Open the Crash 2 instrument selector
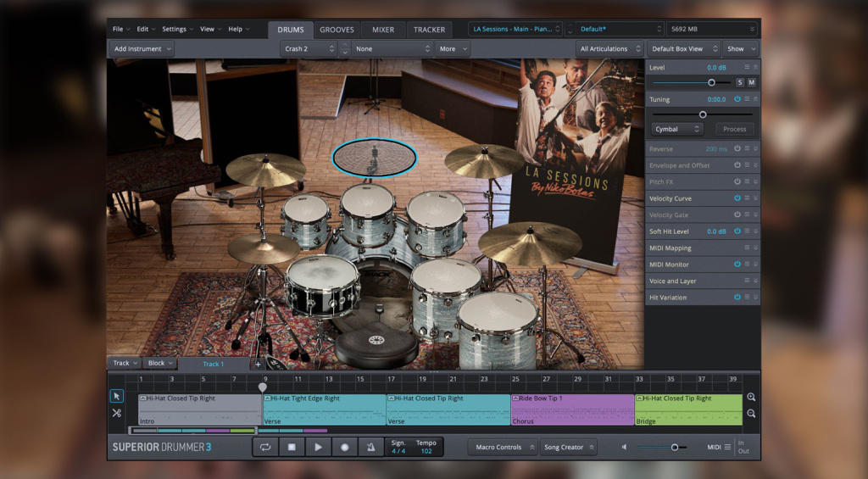 309,48
